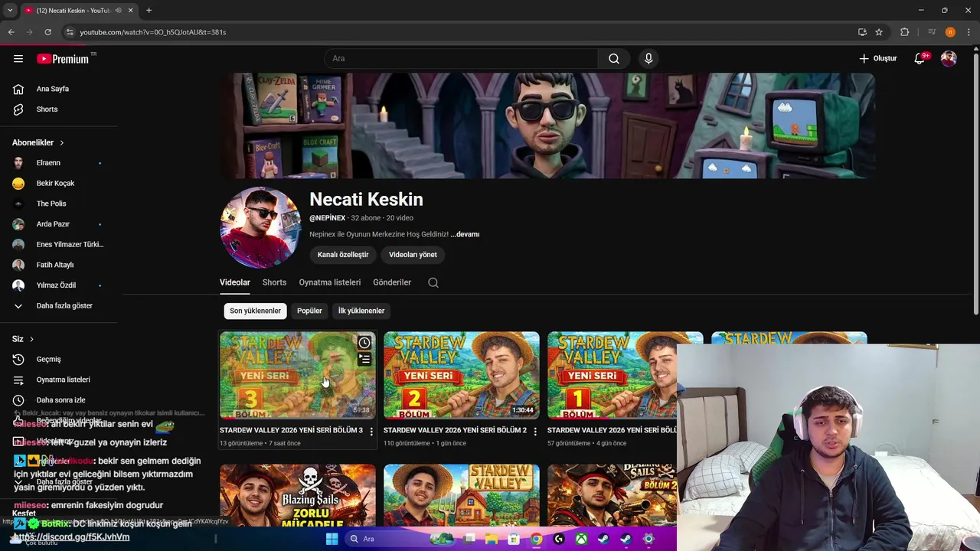Click the search magnifier button
Viewport: 980px width, 551px height.
[614, 59]
